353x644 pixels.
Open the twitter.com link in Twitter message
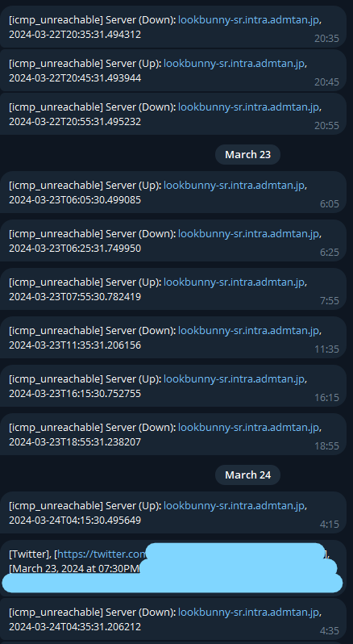(x=102, y=554)
